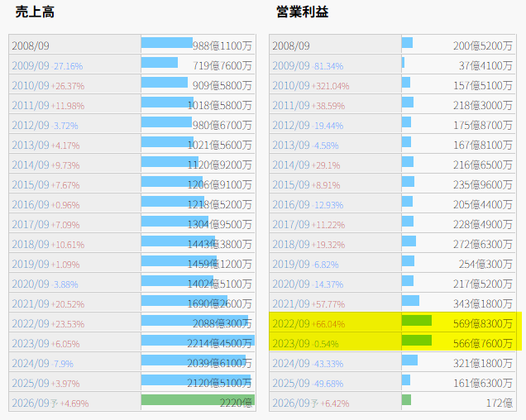Select the 2012/09 period in the 売上高 table
526x420 pixels.
pos(30,125)
